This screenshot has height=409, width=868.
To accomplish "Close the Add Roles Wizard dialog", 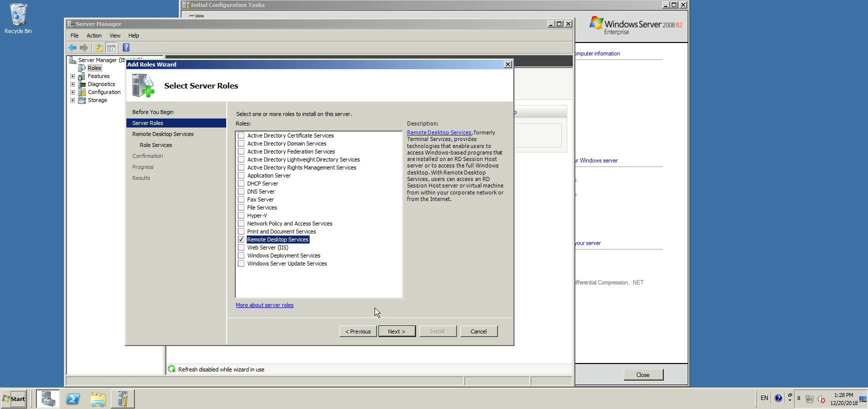I will 507,64.
